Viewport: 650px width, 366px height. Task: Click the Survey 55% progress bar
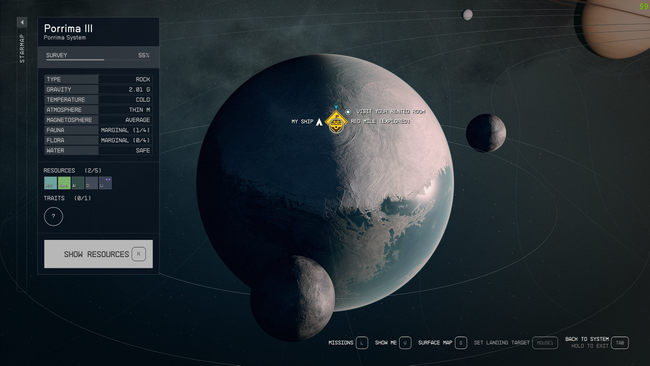(98, 56)
